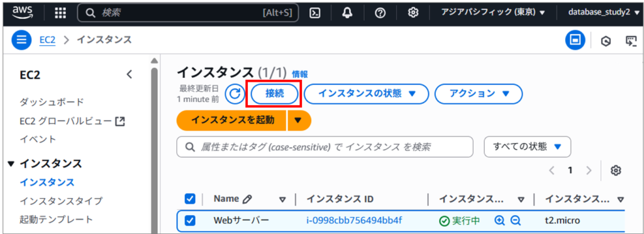Click the AWS logo home icon
Image resolution: width=644 pixels, height=234 pixels.
(22, 12)
